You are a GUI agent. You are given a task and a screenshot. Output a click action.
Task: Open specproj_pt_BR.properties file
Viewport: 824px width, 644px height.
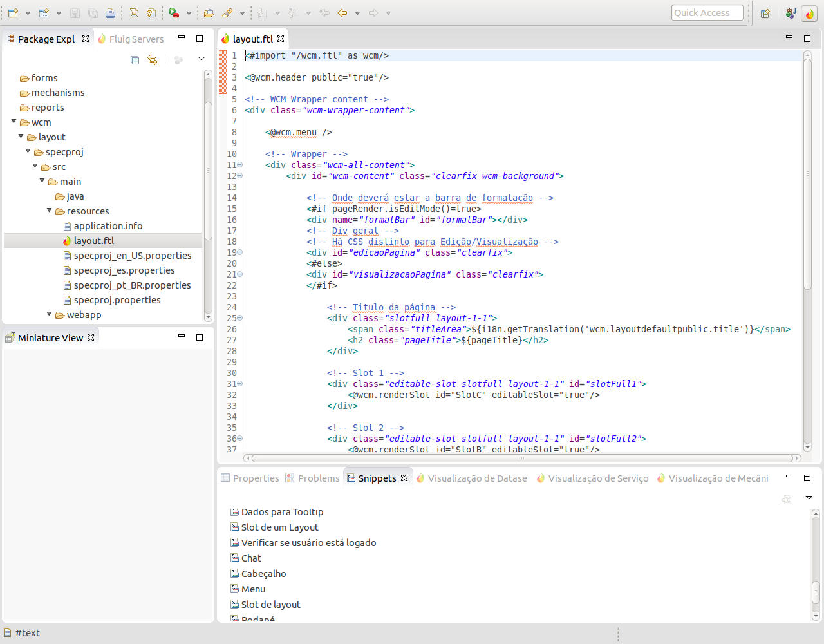[132, 285]
